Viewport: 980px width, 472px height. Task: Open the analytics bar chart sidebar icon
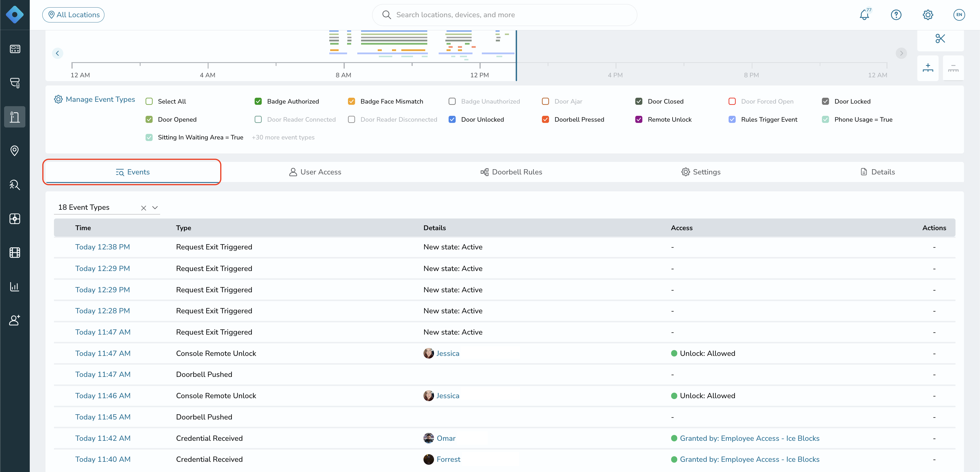coord(15,286)
